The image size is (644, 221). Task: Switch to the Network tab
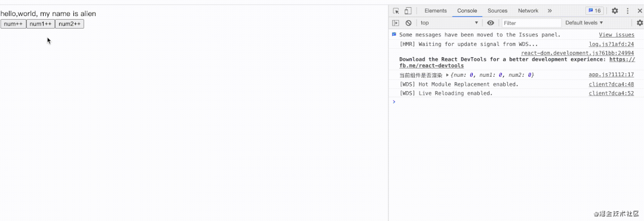528,11
